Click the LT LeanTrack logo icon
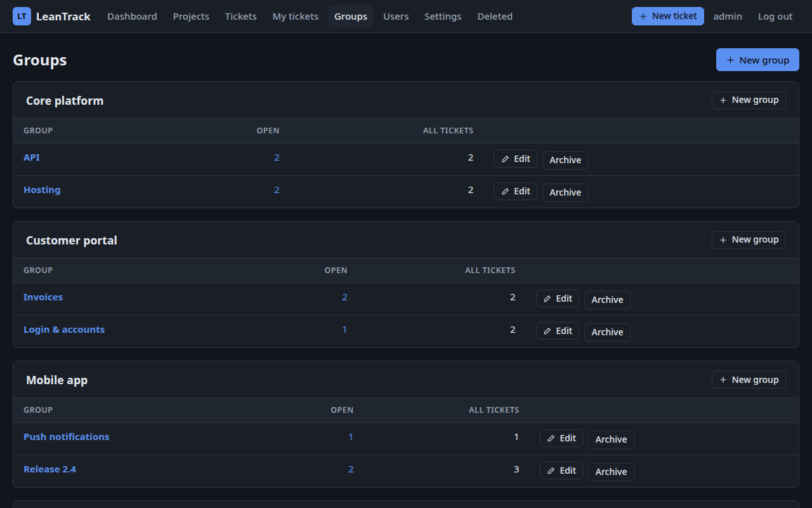The width and height of the screenshot is (812, 508). pos(22,17)
